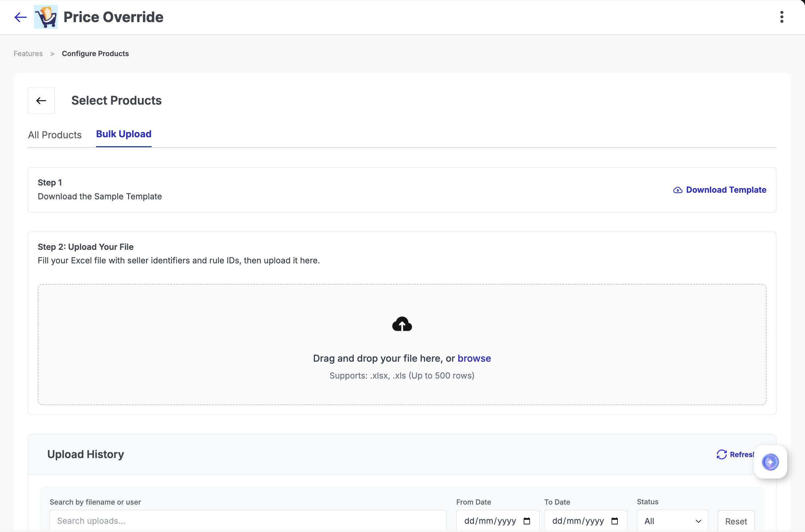Switch to the All Products tab
This screenshot has height=532, width=805.
[x=54, y=135]
